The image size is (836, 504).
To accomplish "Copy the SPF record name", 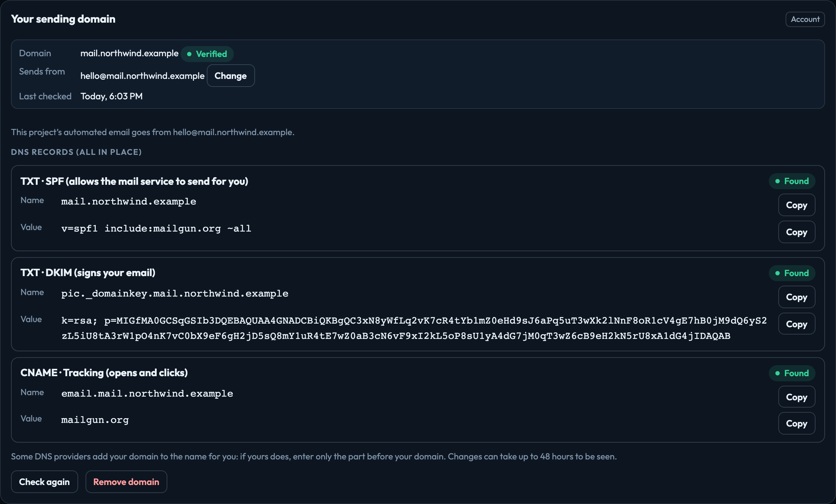I will (797, 205).
